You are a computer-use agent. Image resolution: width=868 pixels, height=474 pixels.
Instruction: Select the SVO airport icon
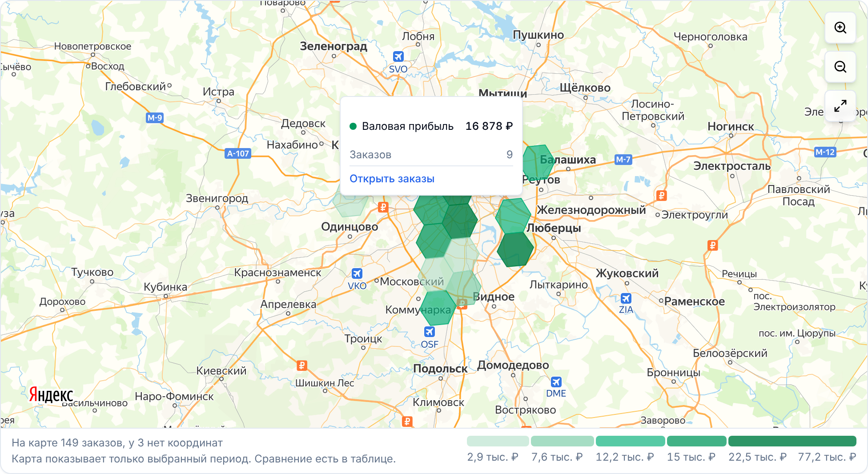pos(398,56)
